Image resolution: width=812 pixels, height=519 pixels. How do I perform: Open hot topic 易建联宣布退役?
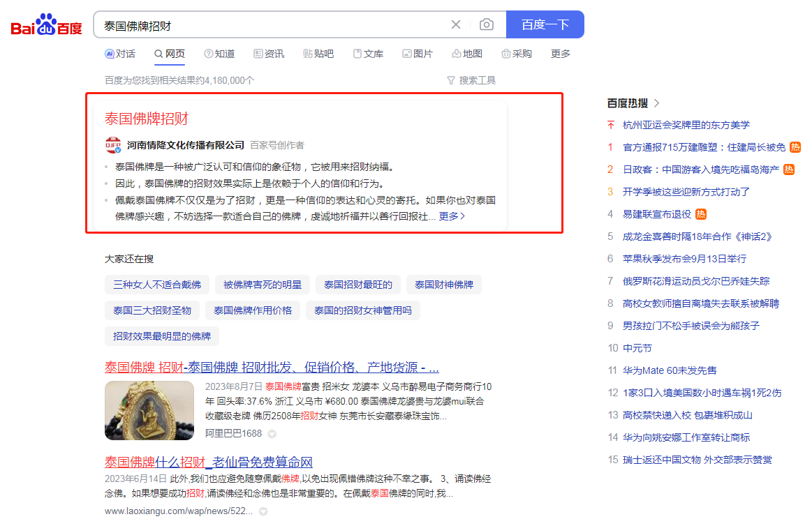(x=656, y=214)
